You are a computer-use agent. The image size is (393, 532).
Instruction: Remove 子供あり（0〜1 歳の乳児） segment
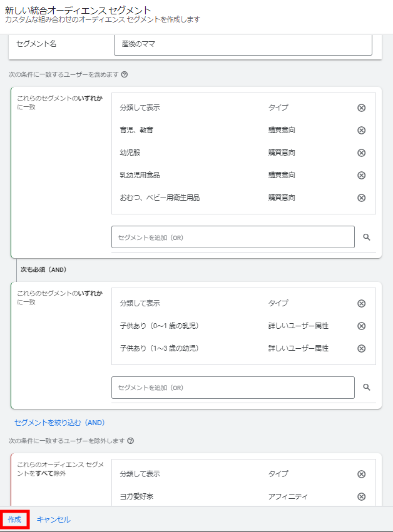click(361, 326)
